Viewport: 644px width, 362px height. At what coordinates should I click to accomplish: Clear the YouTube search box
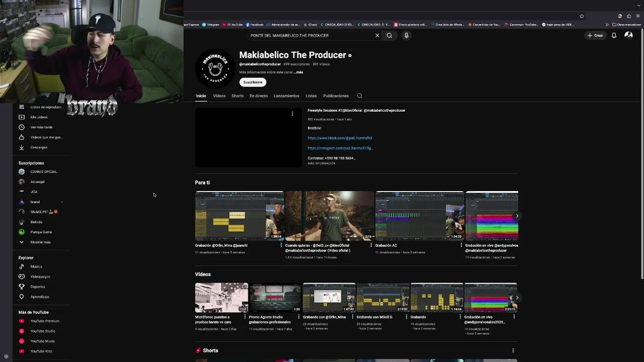tap(377, 36)
